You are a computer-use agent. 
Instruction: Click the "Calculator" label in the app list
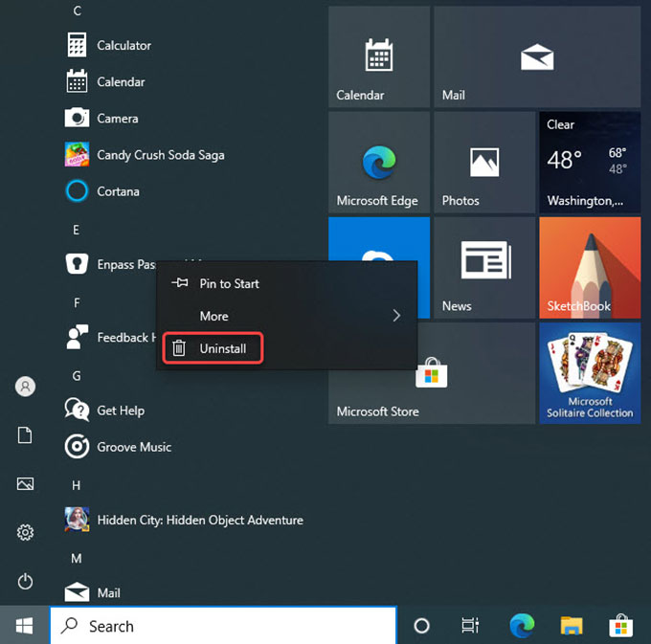click(x=124, y=45)
